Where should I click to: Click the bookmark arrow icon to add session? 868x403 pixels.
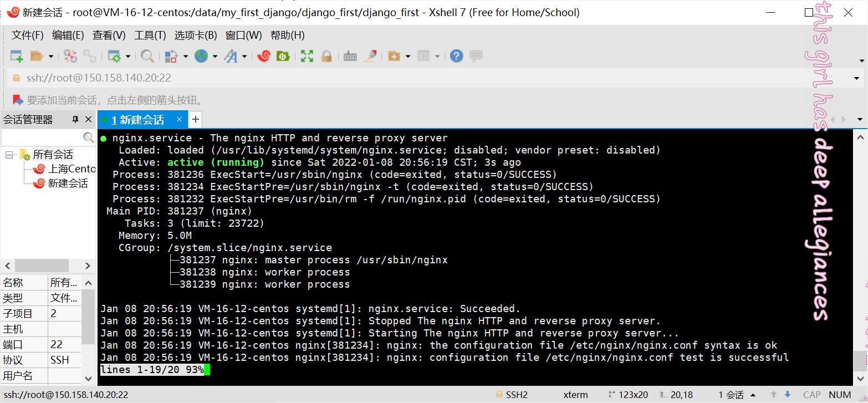18,100
